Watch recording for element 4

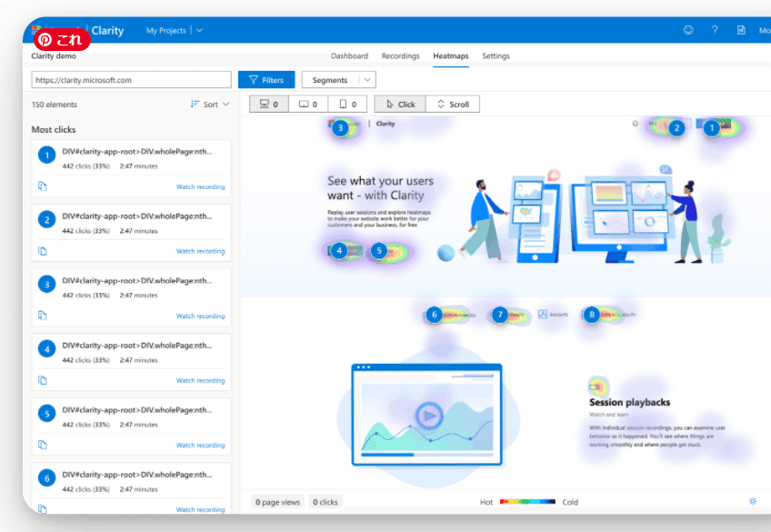200,380
